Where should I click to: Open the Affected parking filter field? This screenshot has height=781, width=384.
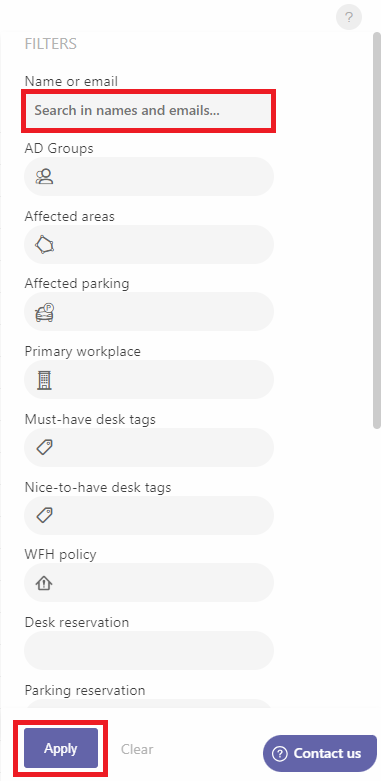point(149,311)
